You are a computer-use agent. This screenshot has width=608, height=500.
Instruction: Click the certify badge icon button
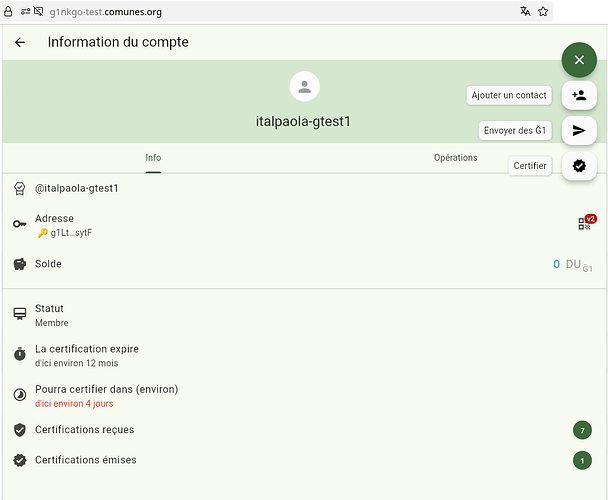tap(578, 166)
